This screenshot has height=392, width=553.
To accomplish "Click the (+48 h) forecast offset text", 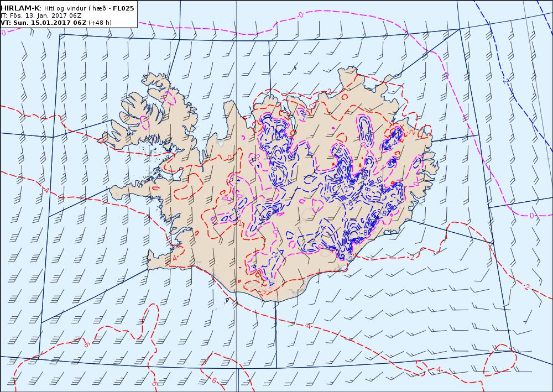I will click(100, 23).
